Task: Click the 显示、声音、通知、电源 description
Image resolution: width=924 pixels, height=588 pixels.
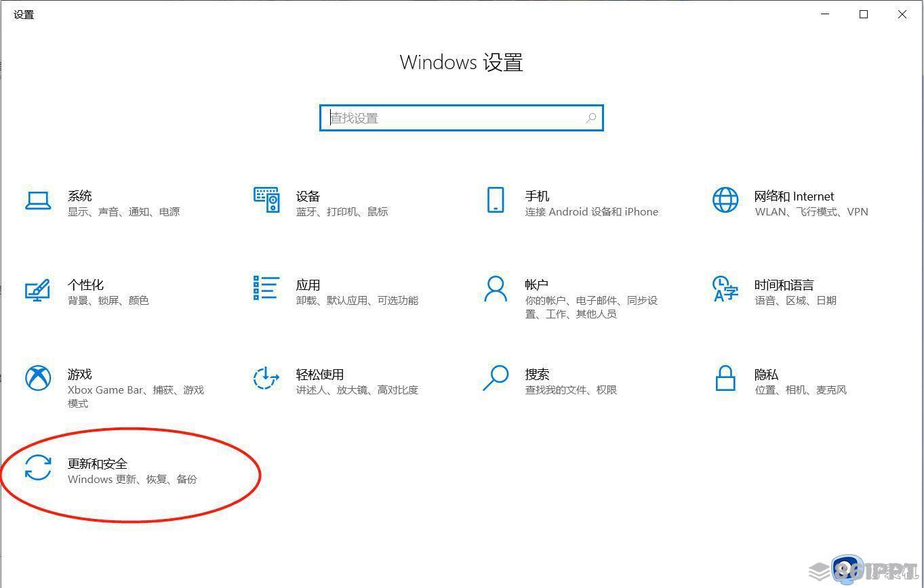Action: (123, 212)
